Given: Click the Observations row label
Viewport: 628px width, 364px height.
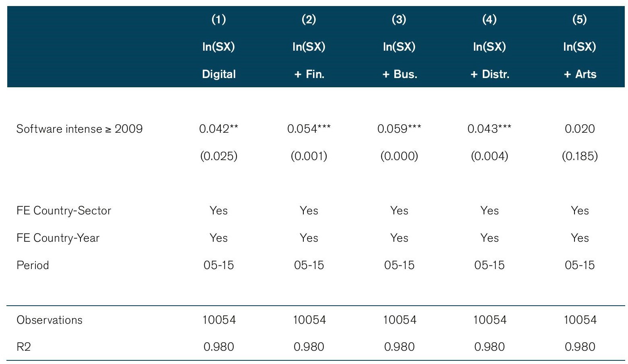Looking at the screenshot, I should click(49, 320).
